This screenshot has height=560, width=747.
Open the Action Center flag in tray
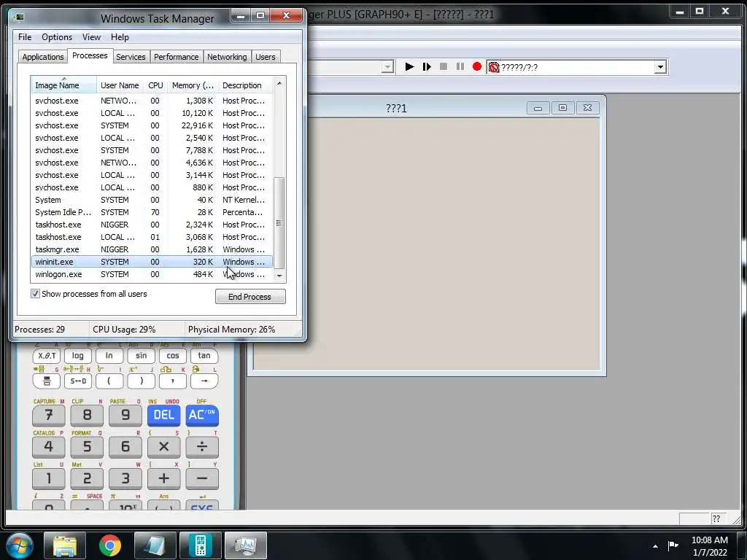pyautogui.click(x=673, y=545)
